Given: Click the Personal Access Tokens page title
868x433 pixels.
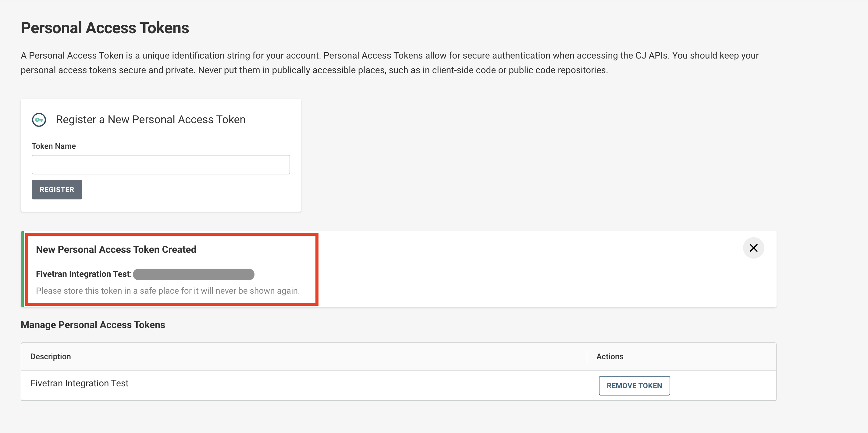Looking at the screenshot, I should 105,28.
